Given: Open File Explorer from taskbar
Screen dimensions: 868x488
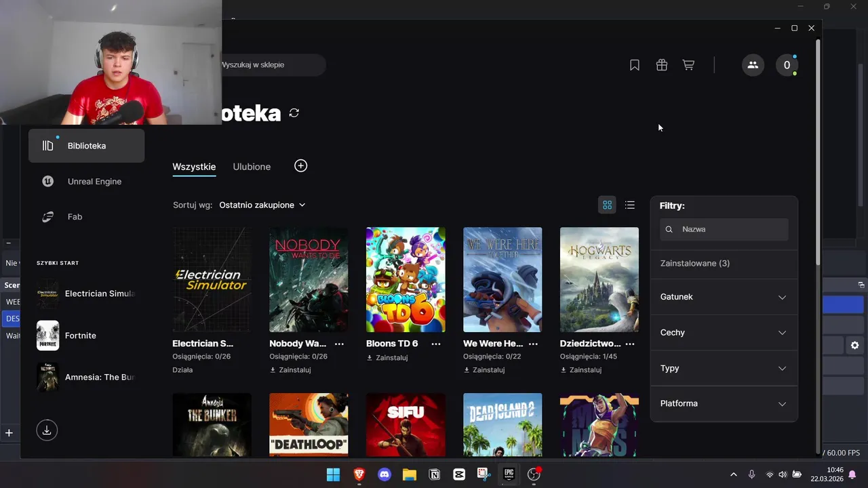Looking at the screenshot, I should click(410, 474).
